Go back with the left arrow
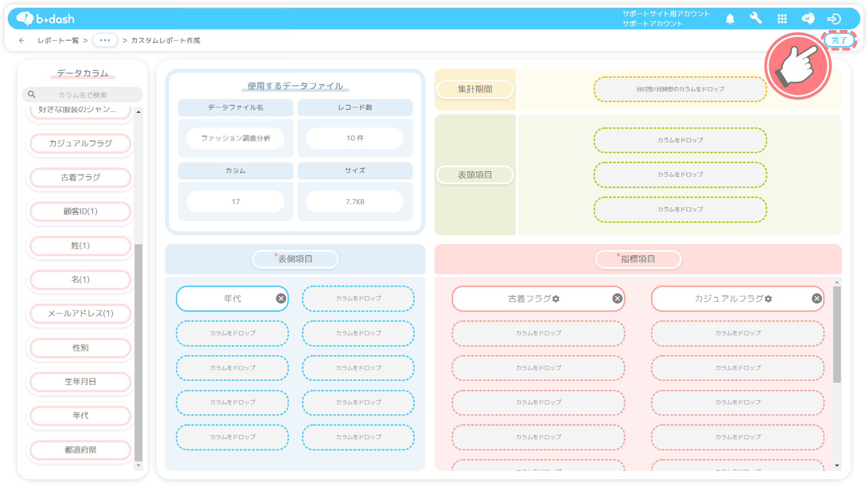Viewport: 868px width, 488px height. pos(22,40)
